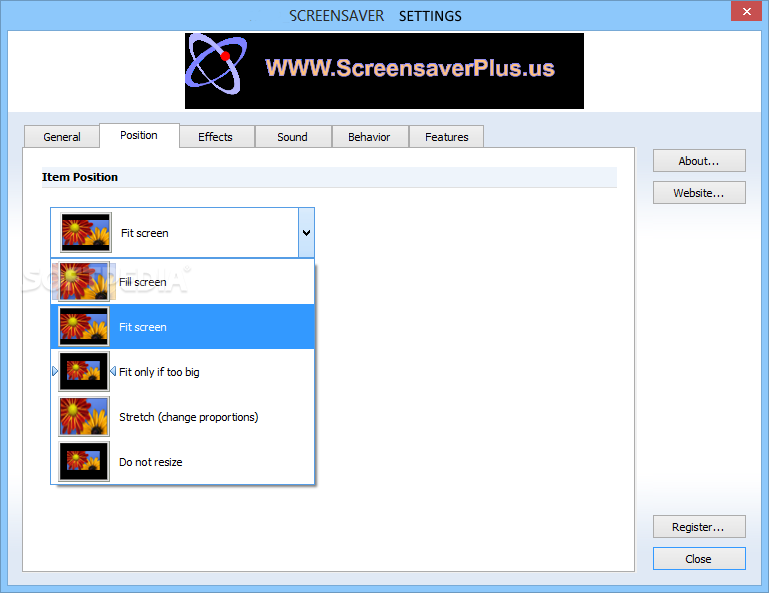Screen dimensions: 769x593
Task: Click the Stretch option flower thumbnail
Action: coord(84,417)
